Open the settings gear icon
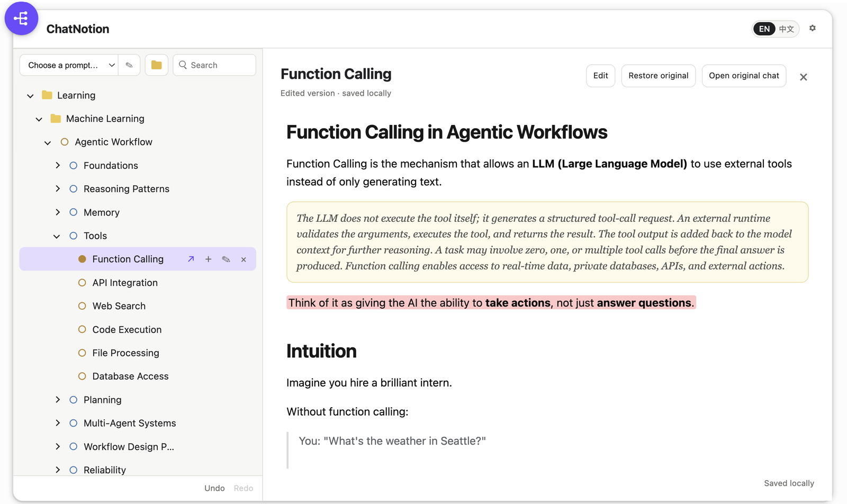This screenshot has width=847, height=504. 813,28
